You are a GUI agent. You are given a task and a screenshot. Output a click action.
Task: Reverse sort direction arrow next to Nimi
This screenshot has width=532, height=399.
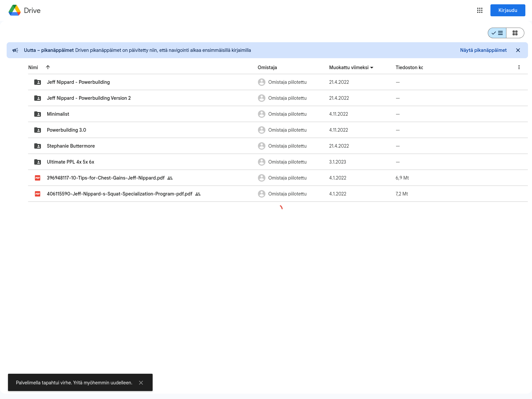pyautogui.click(x=48, y=67)
